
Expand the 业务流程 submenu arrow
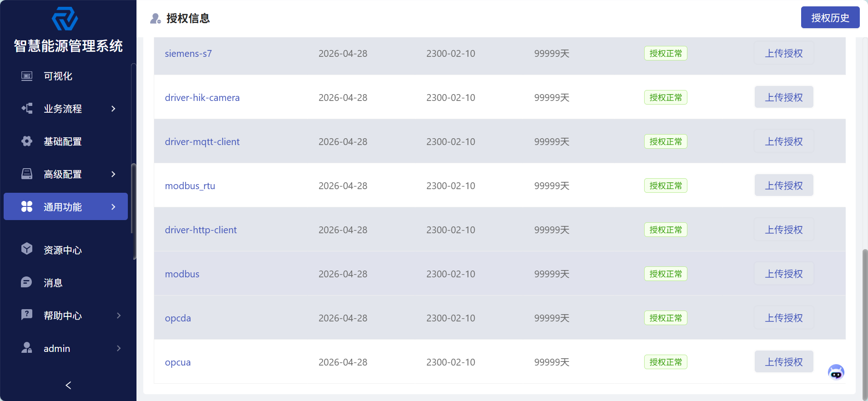[x=113, y=109]
